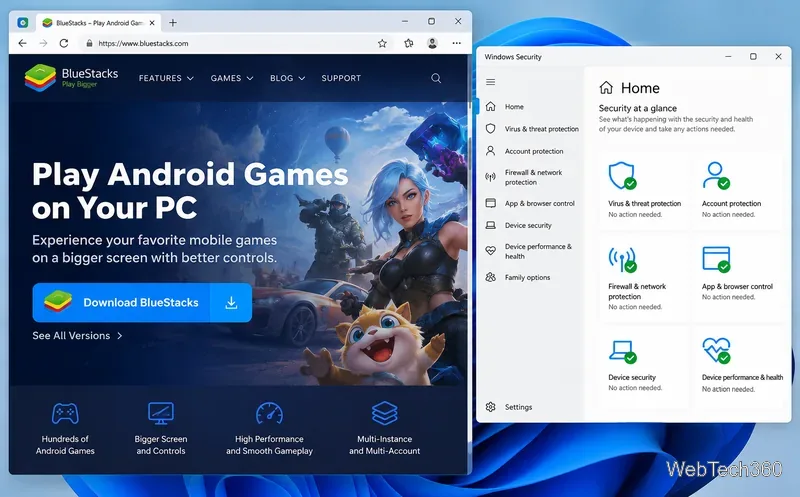Click the App & browser control tile label

pos(737,287)
